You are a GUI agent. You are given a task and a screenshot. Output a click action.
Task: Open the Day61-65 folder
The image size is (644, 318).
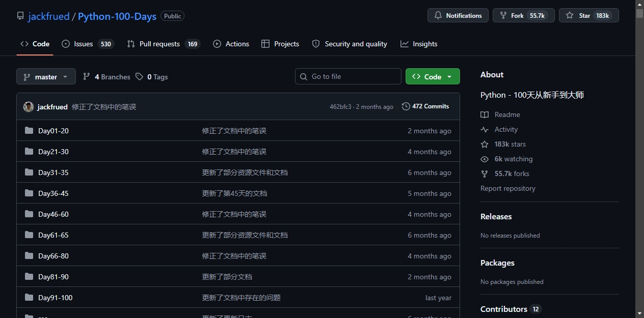53,235
